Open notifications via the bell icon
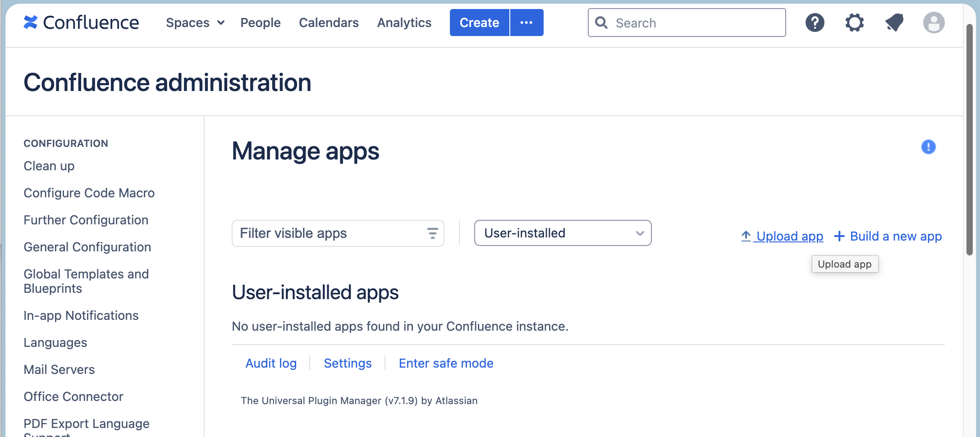 pyautogui.click(x=894, y=23)
